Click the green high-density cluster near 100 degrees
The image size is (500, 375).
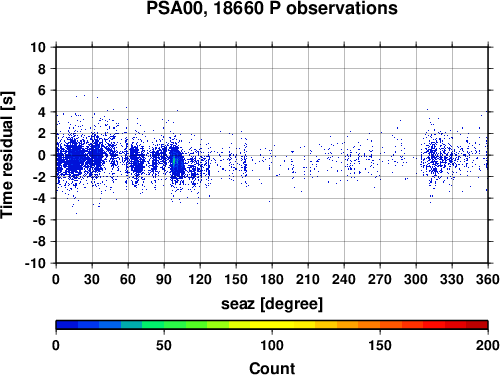tap(174, 161)
